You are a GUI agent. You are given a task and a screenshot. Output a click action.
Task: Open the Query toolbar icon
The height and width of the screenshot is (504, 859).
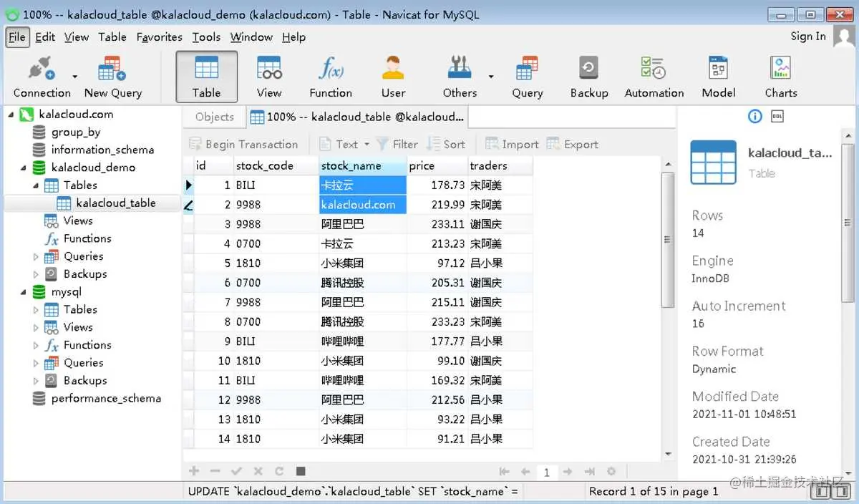(527, 77)
